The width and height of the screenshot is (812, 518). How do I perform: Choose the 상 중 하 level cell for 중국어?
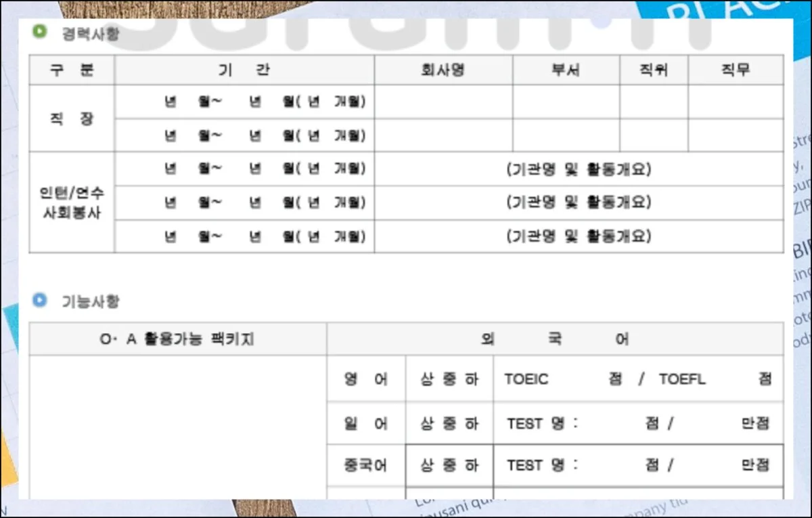(x=449, y=465)
